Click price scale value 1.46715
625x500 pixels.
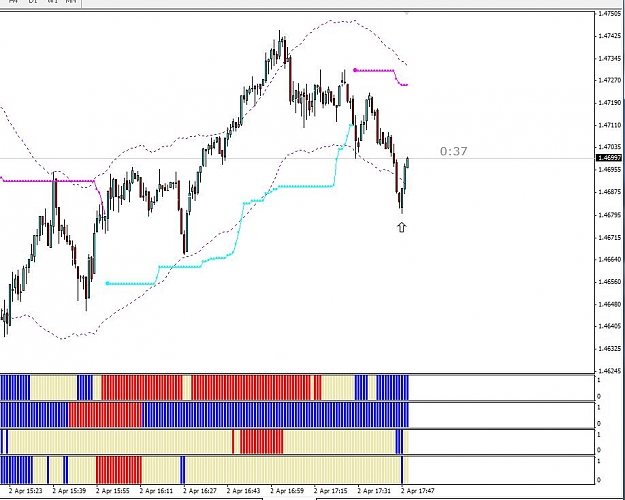click(609, 238)
